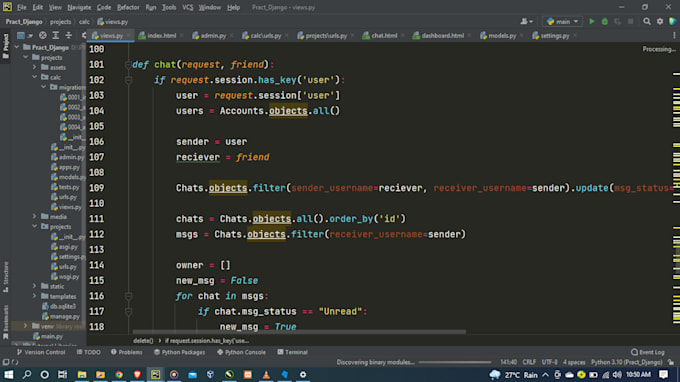
Task: Switch to the dashboard.html editor tab
Action: pyautogui.click(x=442, y=36)
